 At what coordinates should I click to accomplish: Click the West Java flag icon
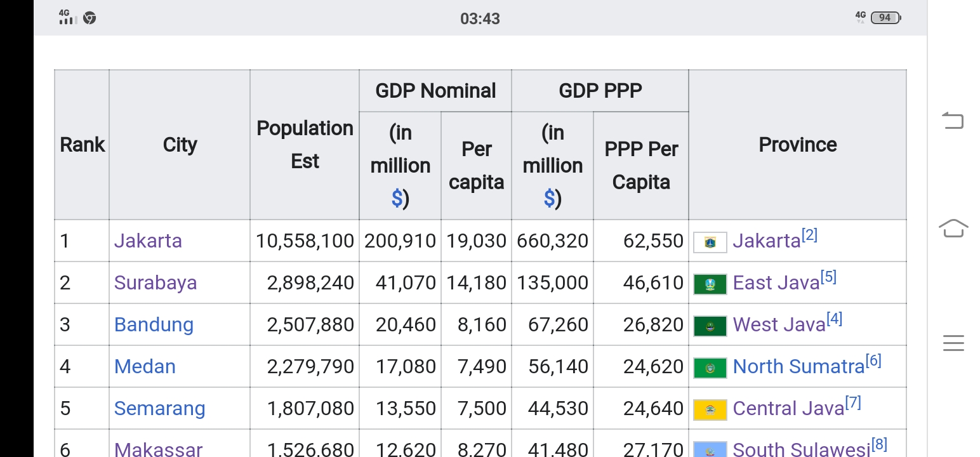pos(710,326)
